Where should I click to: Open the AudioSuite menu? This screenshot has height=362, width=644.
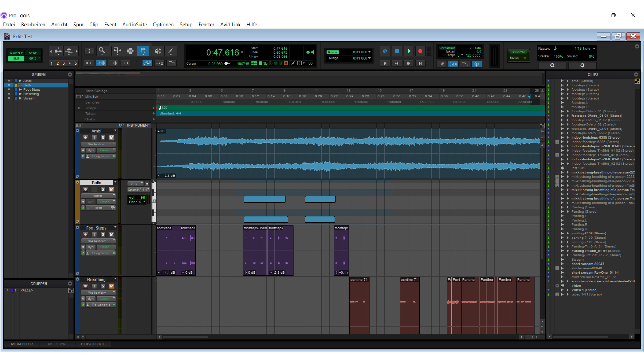[x=134, y=24]
